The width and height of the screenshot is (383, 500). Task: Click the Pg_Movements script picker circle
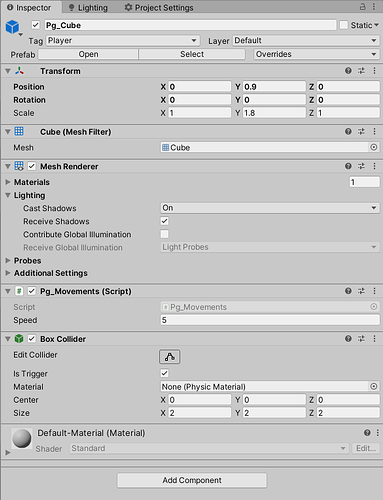(374, 306)
